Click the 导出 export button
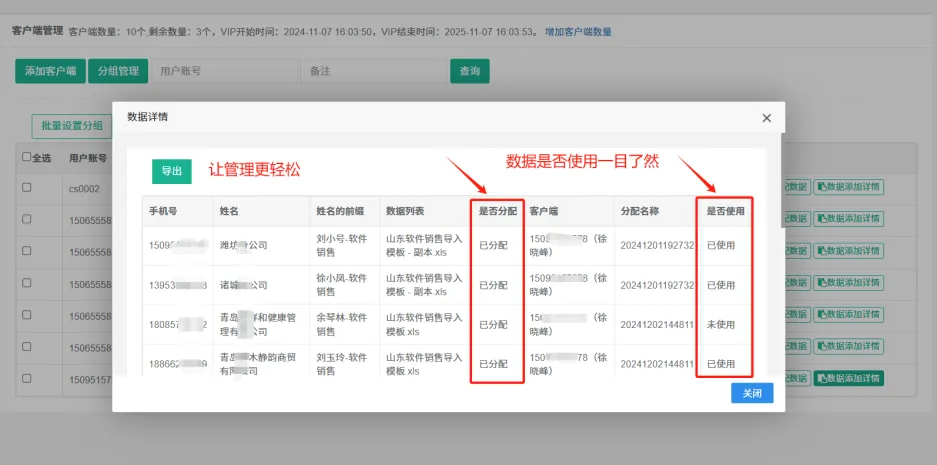Image resolution: width=937 pixels, height=465 pixels. [172, 171]
